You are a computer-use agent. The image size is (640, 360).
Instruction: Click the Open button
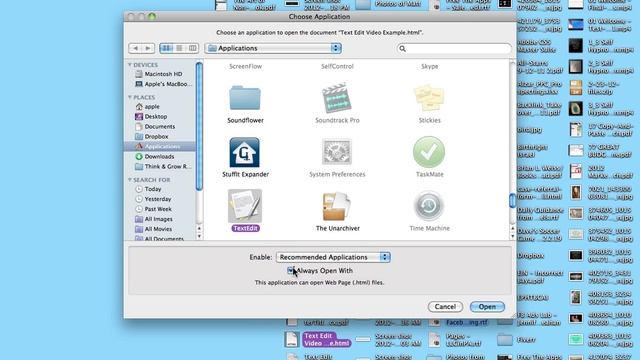[487, 307]
